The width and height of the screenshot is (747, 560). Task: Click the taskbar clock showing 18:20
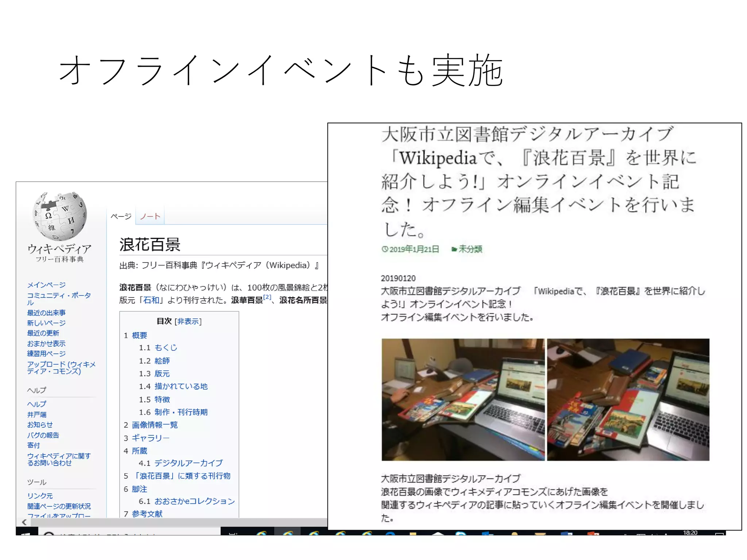(x=690, y=533)
